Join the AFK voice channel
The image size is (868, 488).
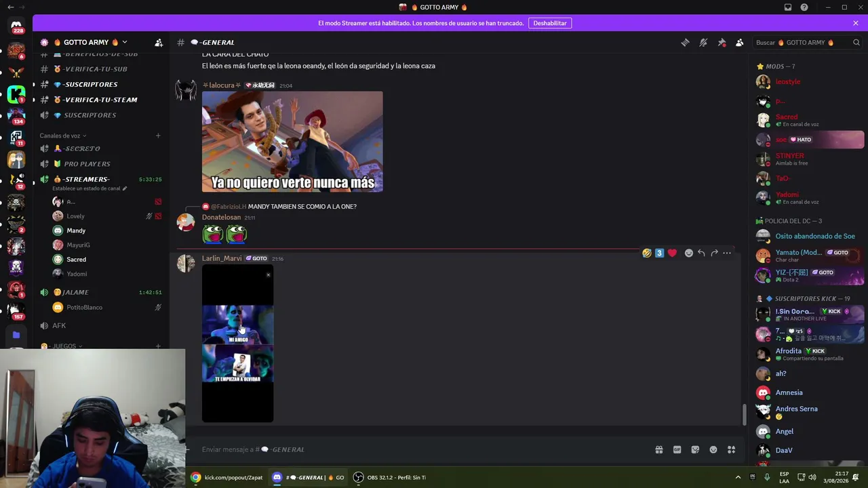(59, 326)
